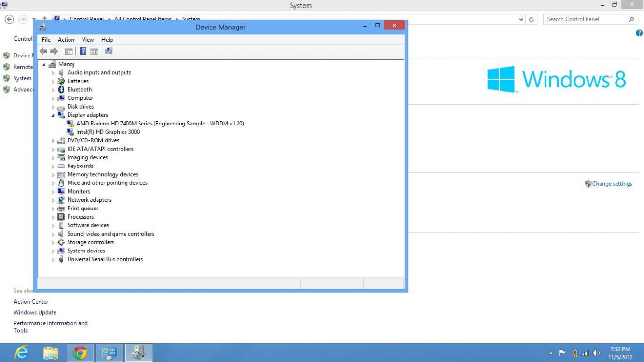Click the Sound, video and game controllers icon
Screen dimensions: 644x362
[61, 234]
